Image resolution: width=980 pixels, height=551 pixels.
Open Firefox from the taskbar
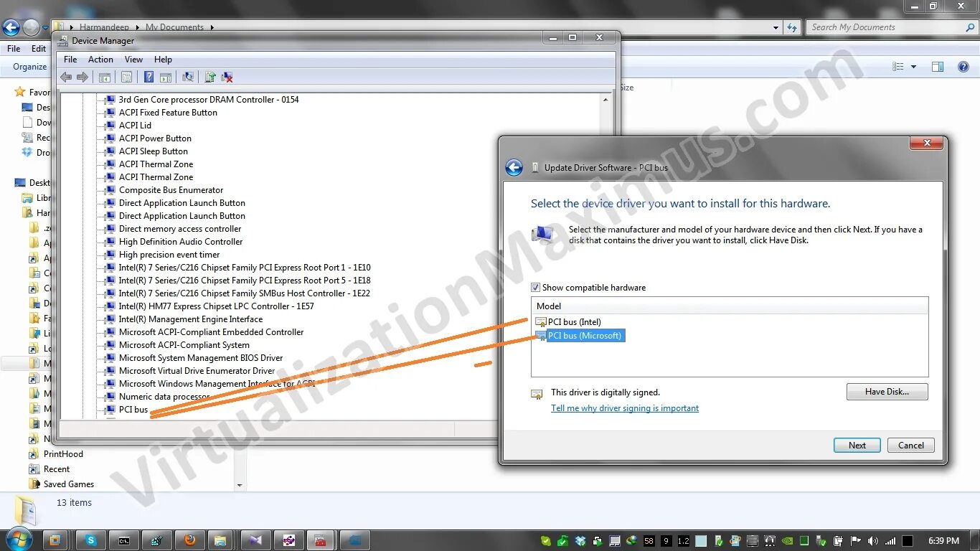coord(189,540)
